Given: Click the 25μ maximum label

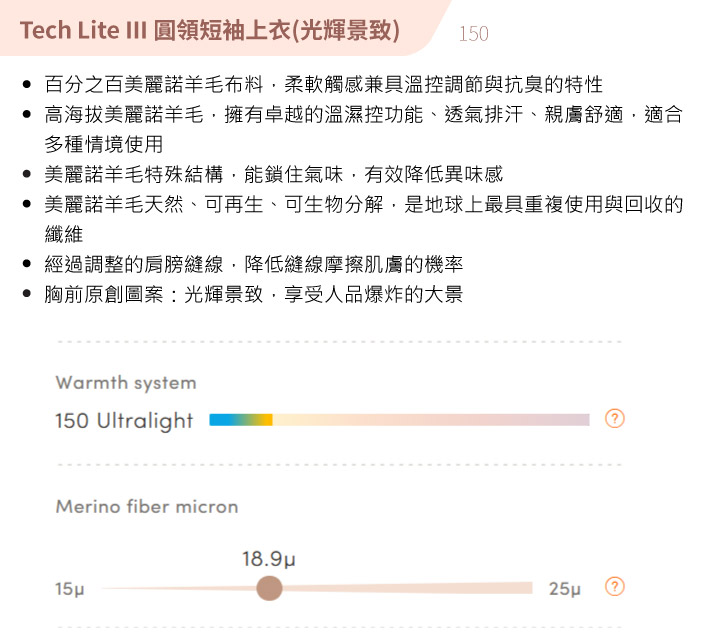Looking at the screenshot, I should pos(565,589).
